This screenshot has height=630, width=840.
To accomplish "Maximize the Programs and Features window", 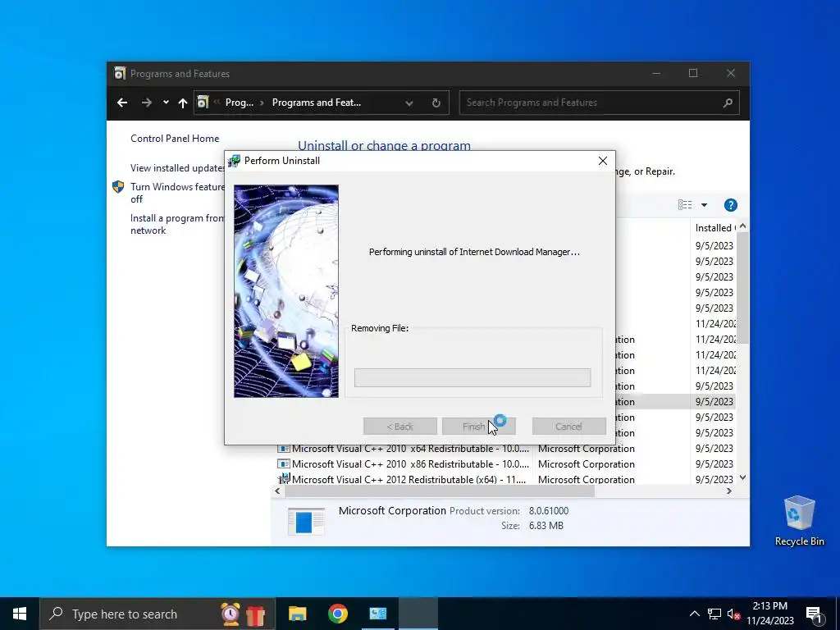I will (692, 73).
